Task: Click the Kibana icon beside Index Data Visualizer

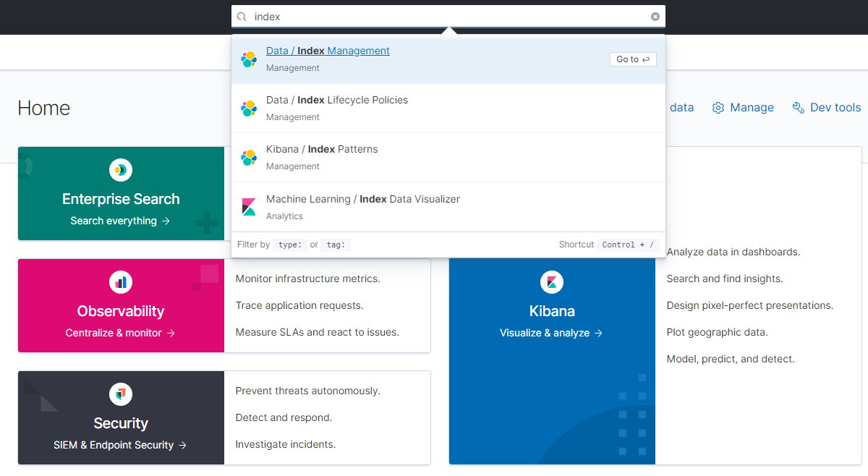Action: pos(249,207)
